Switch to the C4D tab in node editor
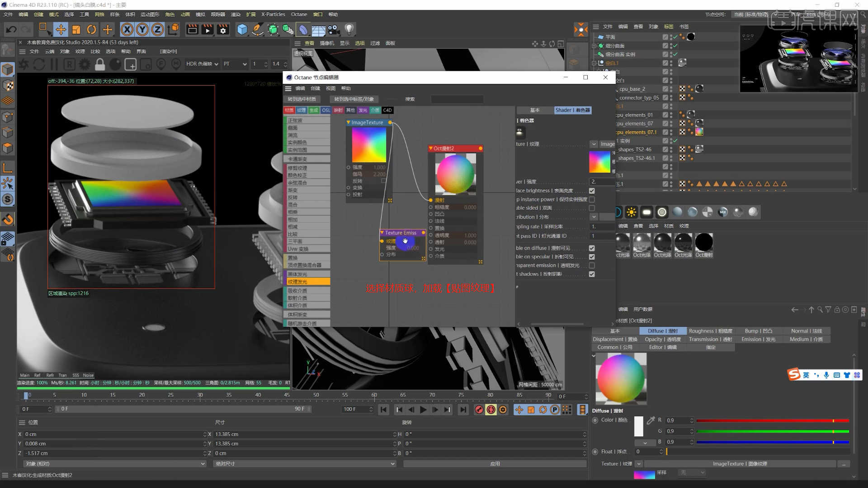 [x=387, y=110]
